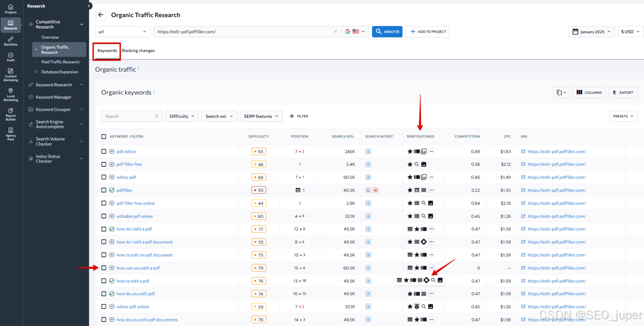Sort by the Position column header
This screenshot has height=326, width=644.
[x=299, y=137]
